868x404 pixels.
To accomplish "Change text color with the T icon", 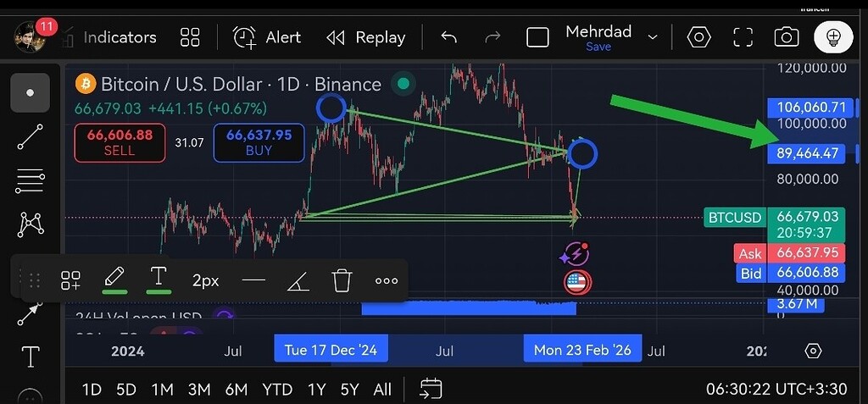I will 159,279.
